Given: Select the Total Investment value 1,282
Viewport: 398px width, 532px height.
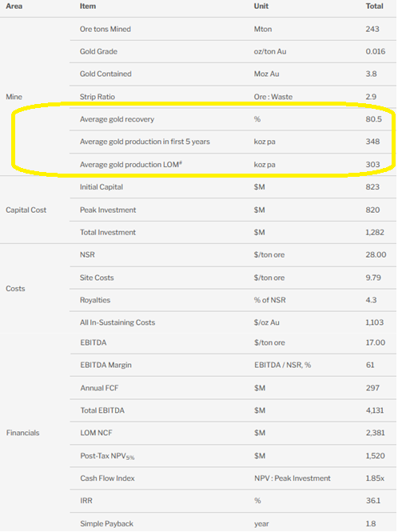Looking at the screenshot, I should pyautogui.click(x=375, y=233).
